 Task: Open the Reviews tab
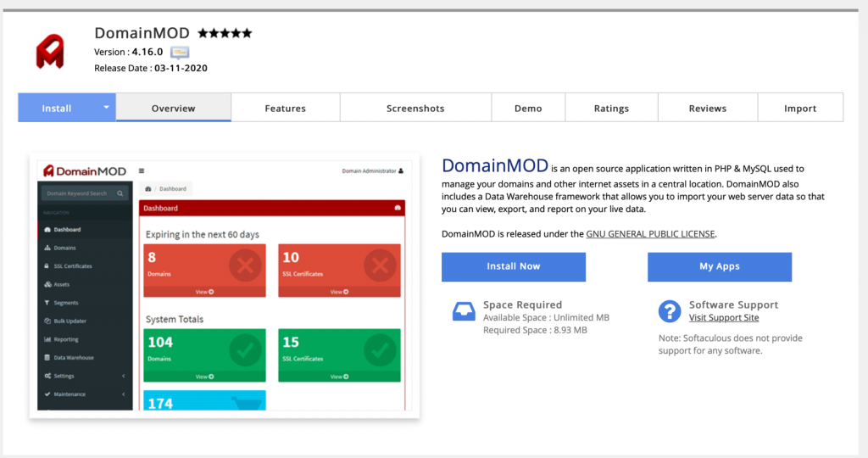(x=708, y=108)
